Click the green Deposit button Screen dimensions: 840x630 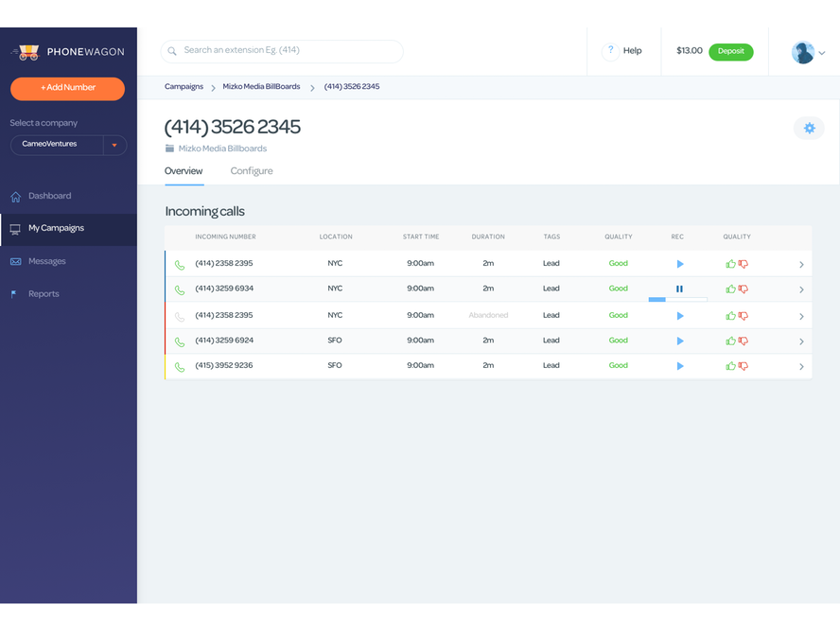[730, 51]
